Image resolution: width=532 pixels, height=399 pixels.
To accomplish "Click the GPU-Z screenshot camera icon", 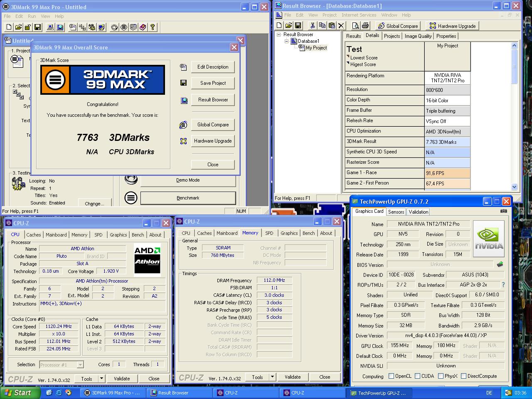I will [x=504, y=211].
